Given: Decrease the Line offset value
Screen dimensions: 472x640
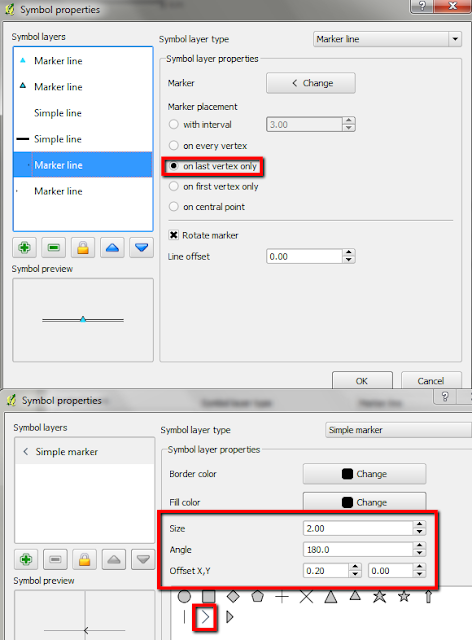Looking at the screenshot, I should [349, 260].
